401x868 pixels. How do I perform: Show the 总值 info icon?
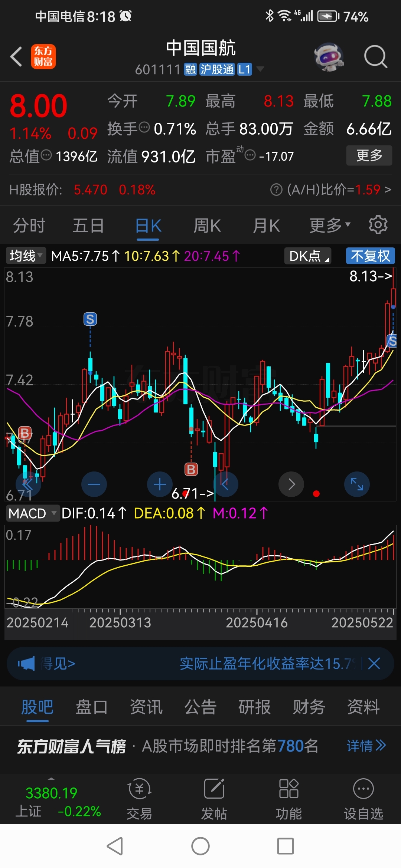coord(46,155)
